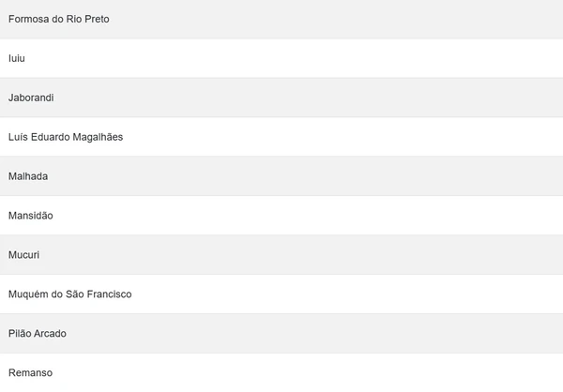Viewport: 563px width, 392px height.
Task: Click the "Malhada" municipality name
Action: point(28,176)
